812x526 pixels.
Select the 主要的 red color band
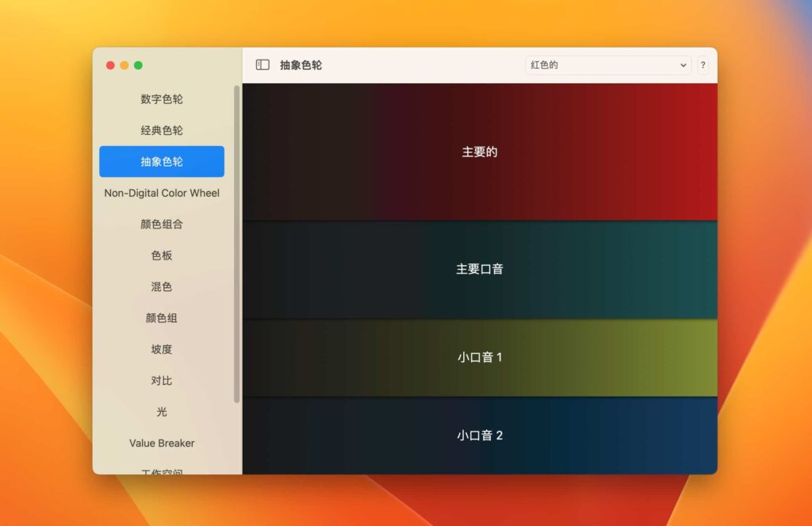point(480,152)
